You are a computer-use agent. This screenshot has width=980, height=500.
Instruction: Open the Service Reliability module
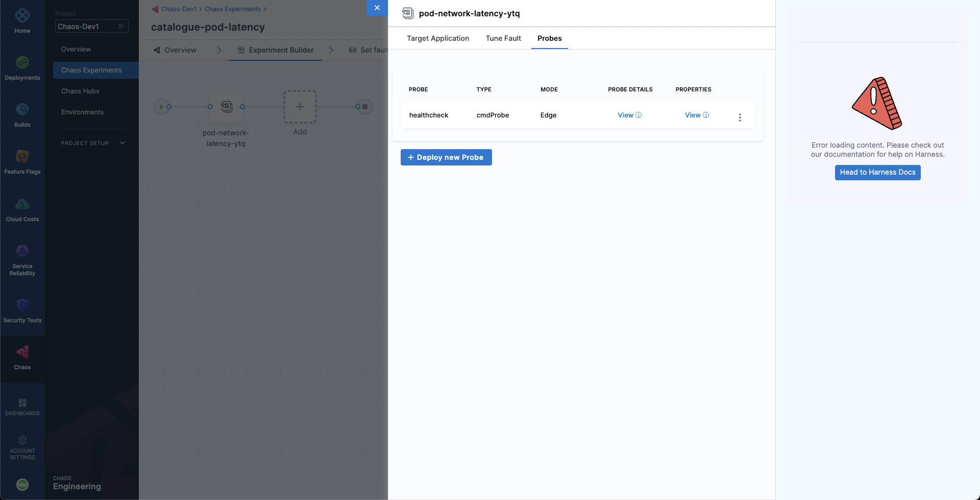pyautogui.click(x=22, y=260)
